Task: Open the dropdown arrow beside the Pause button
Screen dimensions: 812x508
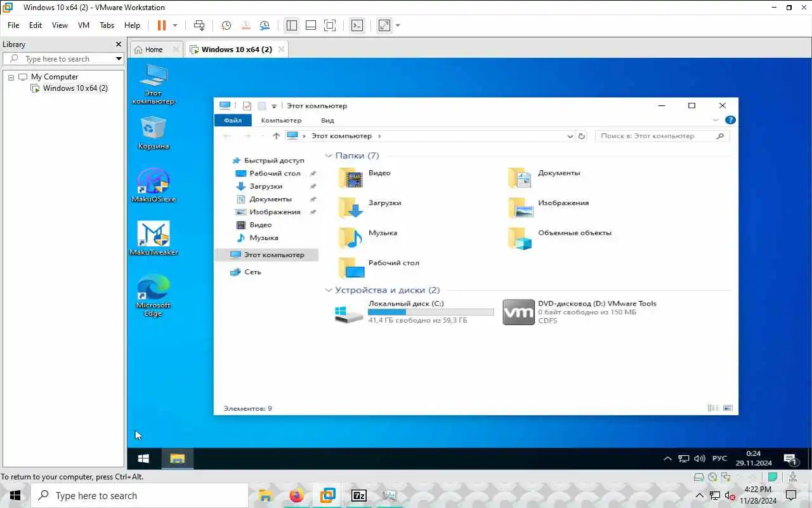Action: 175,25
